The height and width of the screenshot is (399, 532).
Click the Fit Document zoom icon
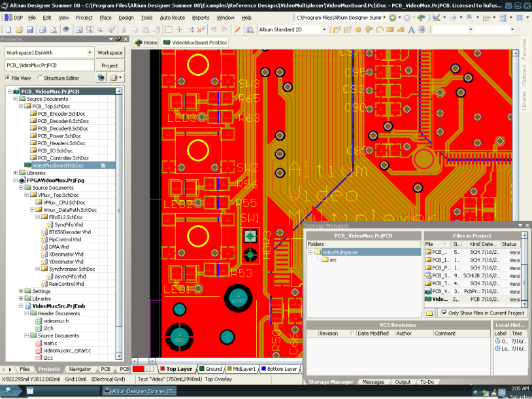tap(79, 30)
